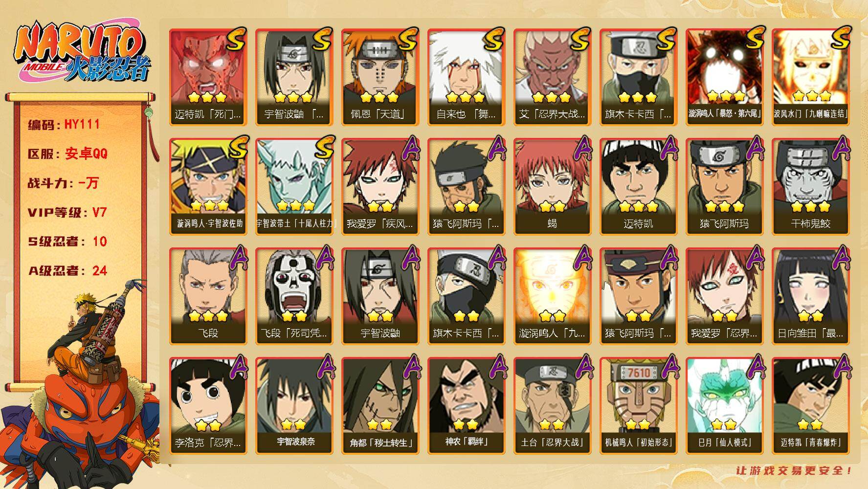Click the 让游戏交易更安全 slogan text
Viewport: 868px width, 489px height.
[x=794, y=470]
